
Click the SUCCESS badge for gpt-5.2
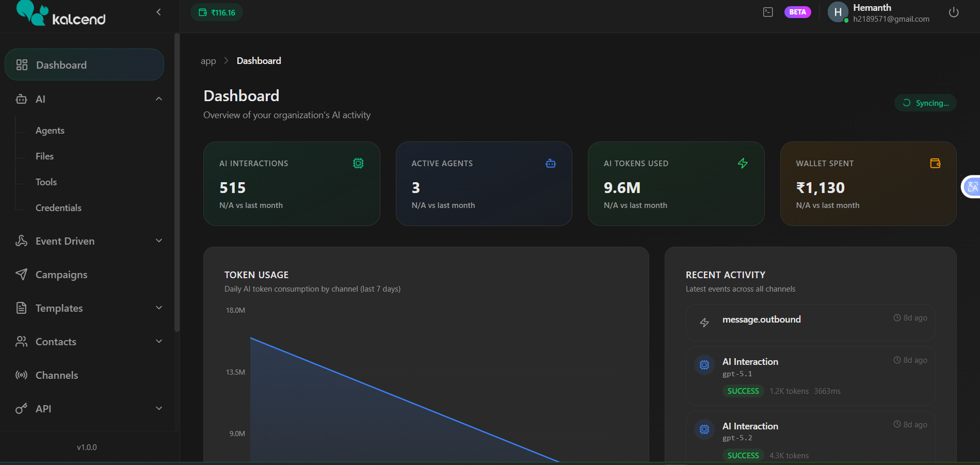[x=743, y=455]
